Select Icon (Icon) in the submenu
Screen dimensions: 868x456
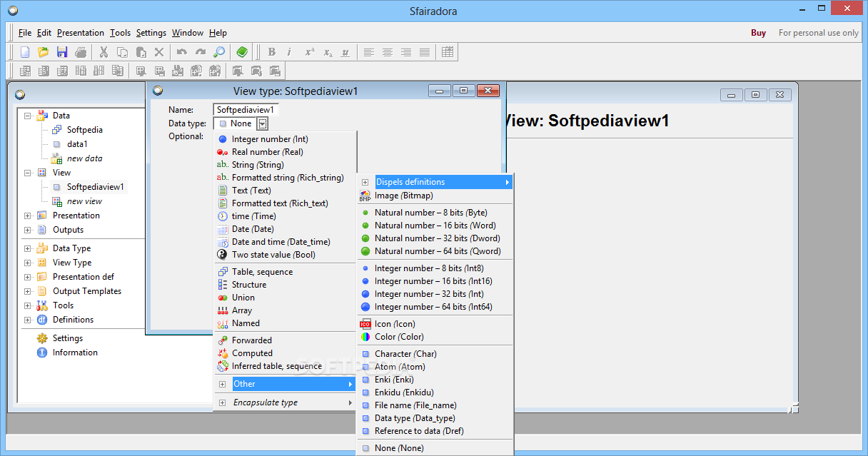tap(435, 324)
